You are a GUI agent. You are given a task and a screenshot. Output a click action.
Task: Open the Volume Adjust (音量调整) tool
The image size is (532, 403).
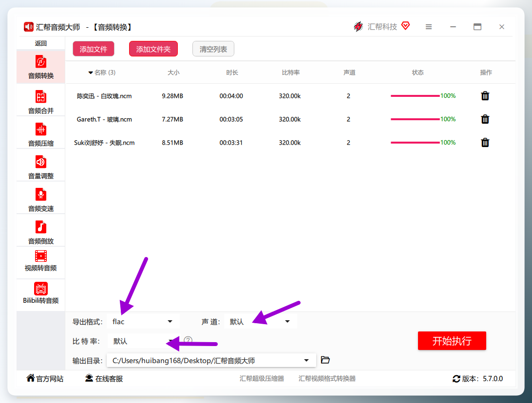tap(41, 166)
